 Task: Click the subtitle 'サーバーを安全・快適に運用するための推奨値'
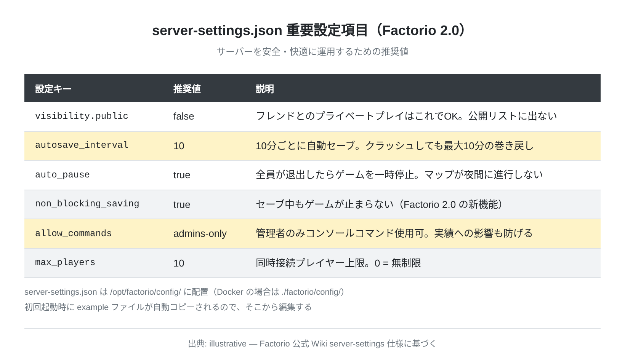pos(312,51)
